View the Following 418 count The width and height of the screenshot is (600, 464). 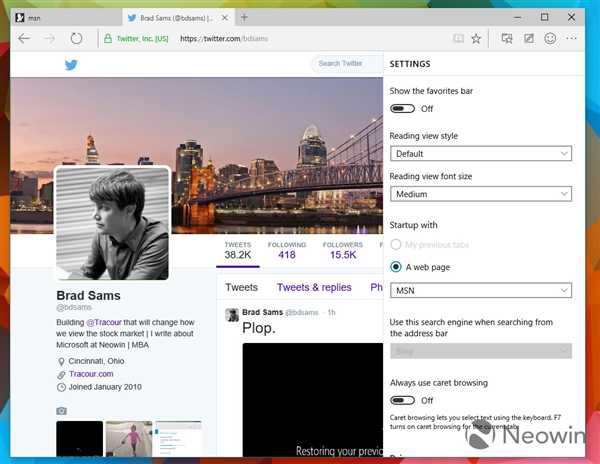coord(287,250)
